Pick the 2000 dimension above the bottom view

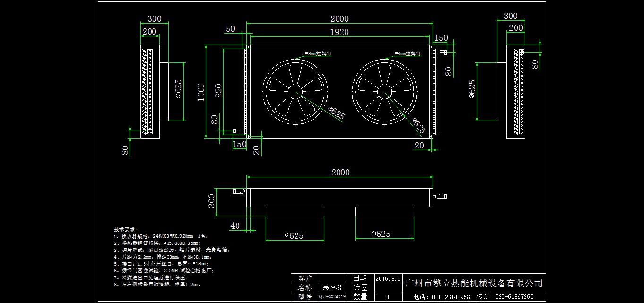(340, 173)
